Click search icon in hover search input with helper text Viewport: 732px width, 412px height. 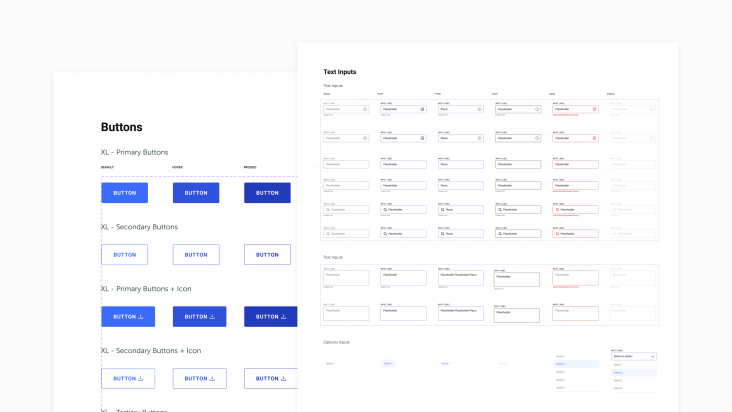385,209
